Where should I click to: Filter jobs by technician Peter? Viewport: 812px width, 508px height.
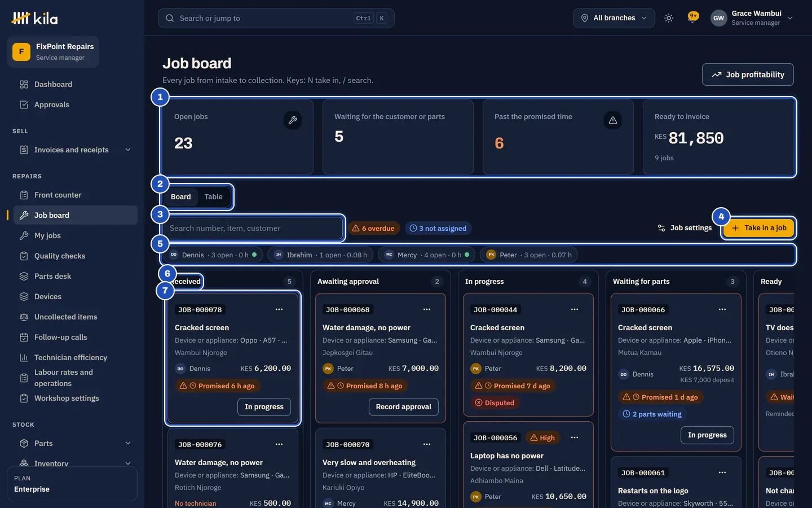(529, 255)
